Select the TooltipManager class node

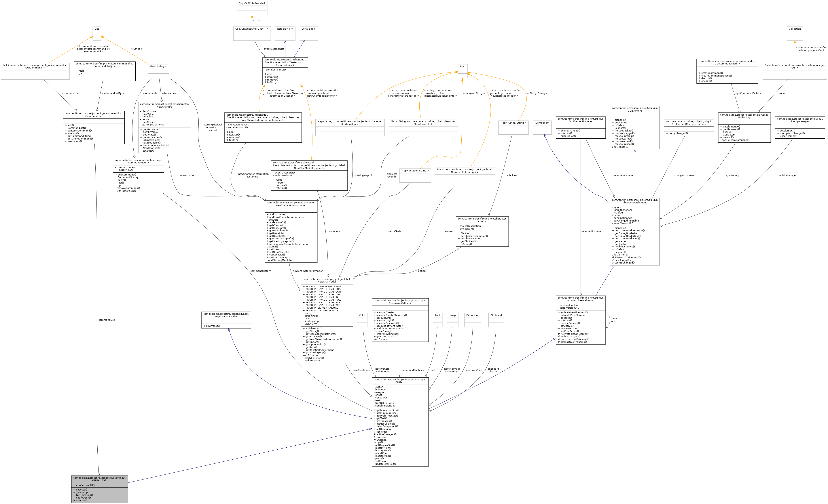click(x=800, y=128)
